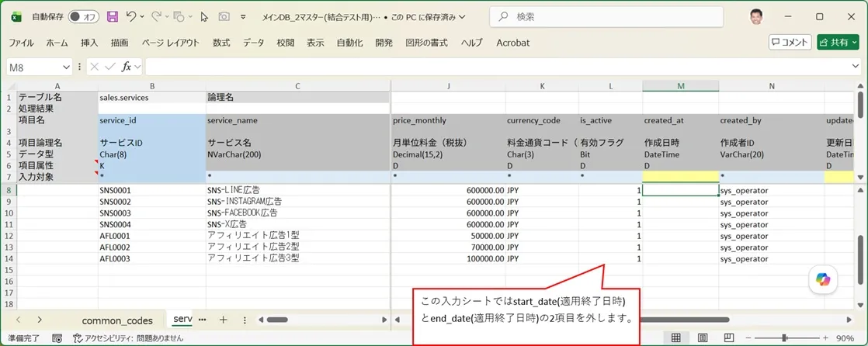Click in the formula bar input area

pos(497,67)
